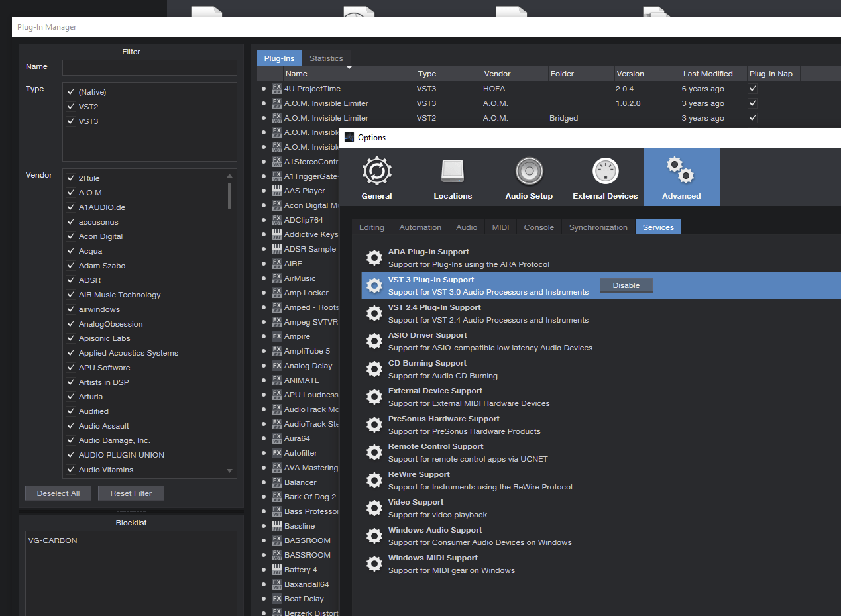Select VG-CARBON in the Blocklist
This screenshot has height=616, width=841.
click(x=53, y=540)
